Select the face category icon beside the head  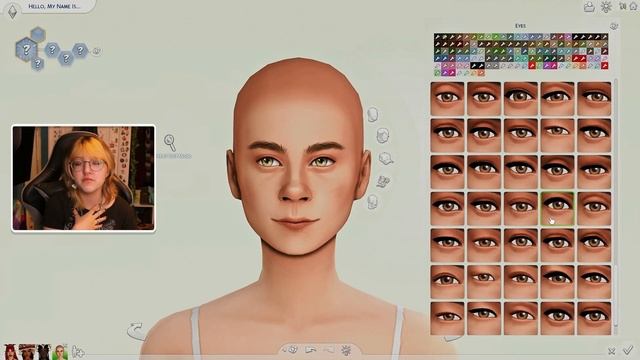click(x=372, y=115)
